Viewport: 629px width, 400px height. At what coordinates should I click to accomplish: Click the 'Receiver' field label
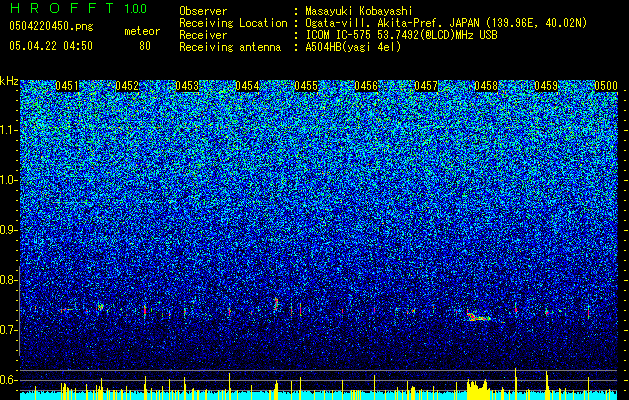(203, 35)
